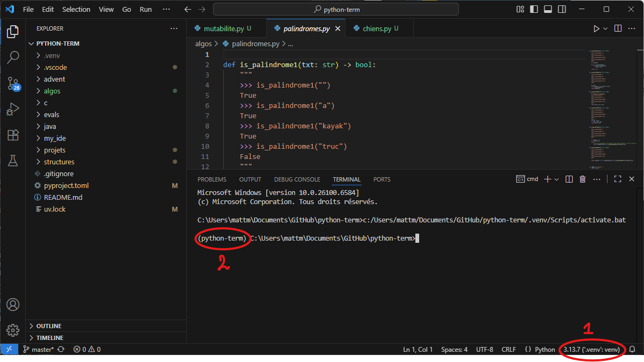This screenshot has width=644, height=362.
Task: Click the Spaces: 4 indentation setting
Action: [454, 349]
